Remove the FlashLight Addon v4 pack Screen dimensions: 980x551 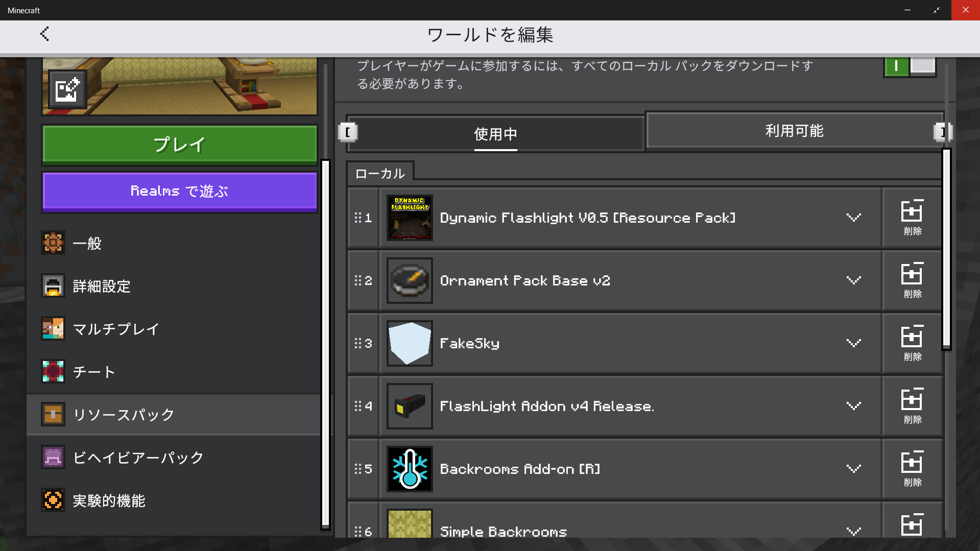click(x=912, y=406)
